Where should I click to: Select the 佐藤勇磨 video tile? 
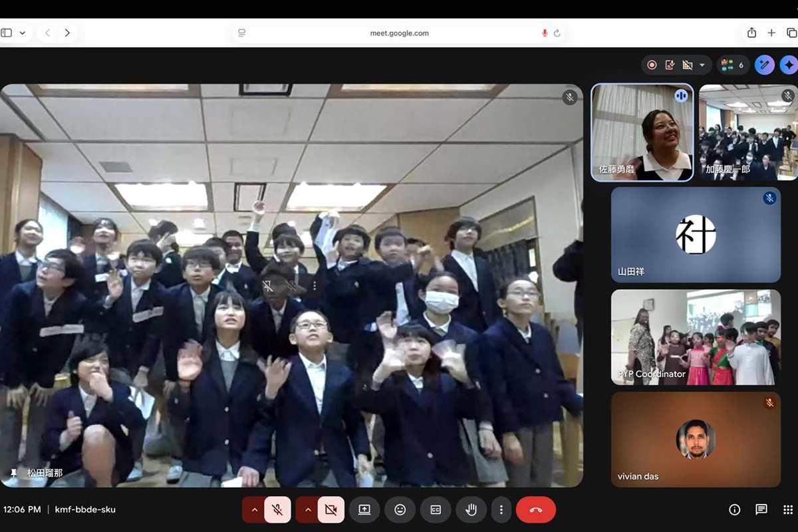click(x=642, y=132)
